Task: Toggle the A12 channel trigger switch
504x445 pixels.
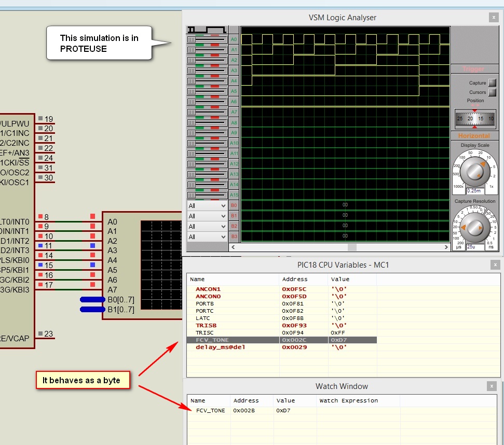Action: tap(207, 164)
